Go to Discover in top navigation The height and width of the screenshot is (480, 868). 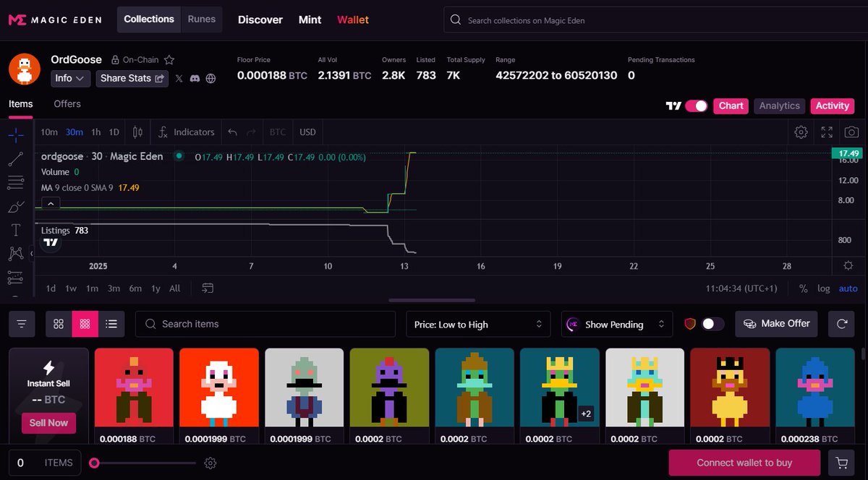pos(260,20)
